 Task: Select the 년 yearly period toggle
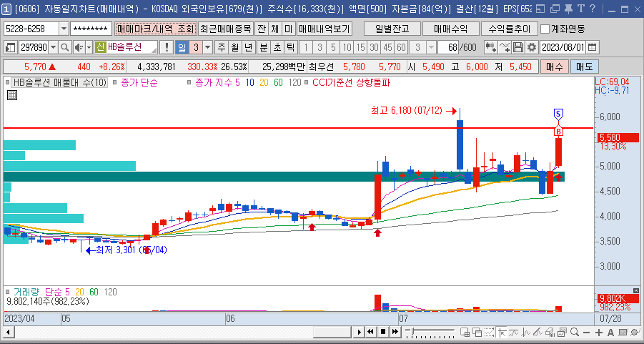248,47
